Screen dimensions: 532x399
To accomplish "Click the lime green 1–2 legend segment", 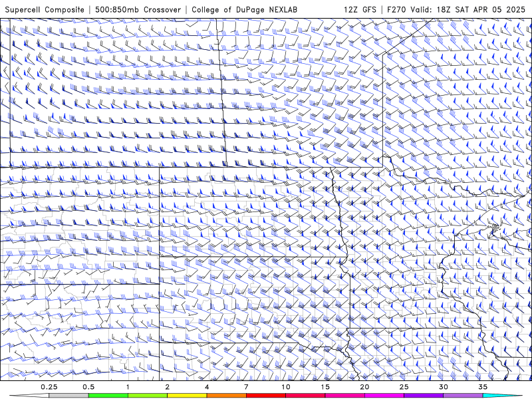I will 148,396.
